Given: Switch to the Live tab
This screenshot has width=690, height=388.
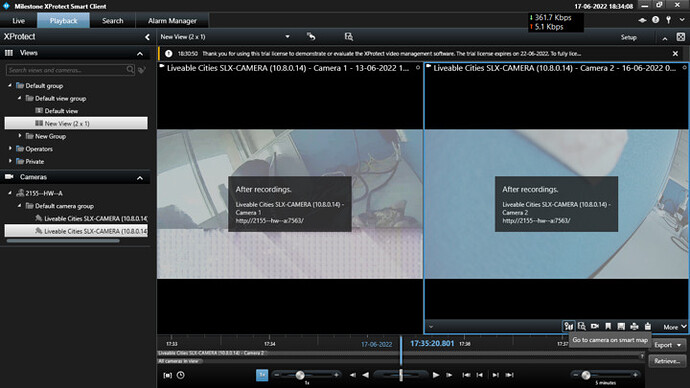Looking at the screenshot, I should click(18, 21).
